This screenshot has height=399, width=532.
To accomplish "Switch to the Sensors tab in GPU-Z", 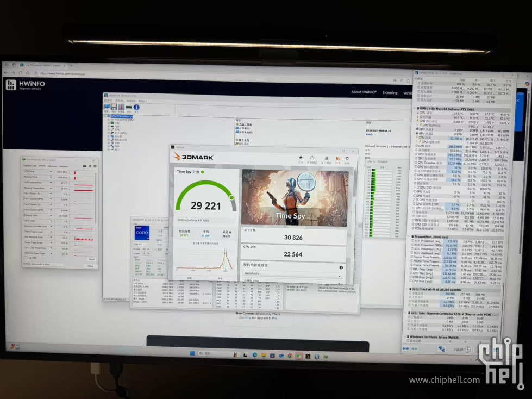I will point(42,166).
